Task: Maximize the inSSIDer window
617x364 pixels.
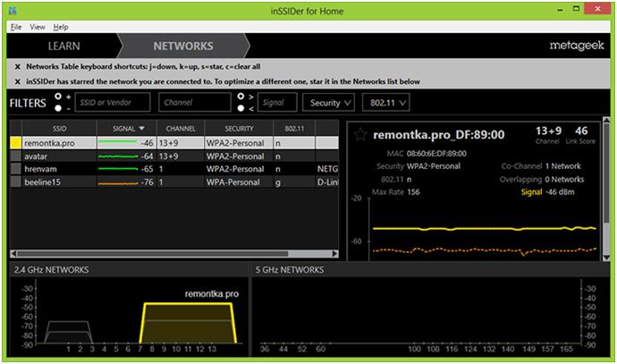Action: tap(576, 9)
